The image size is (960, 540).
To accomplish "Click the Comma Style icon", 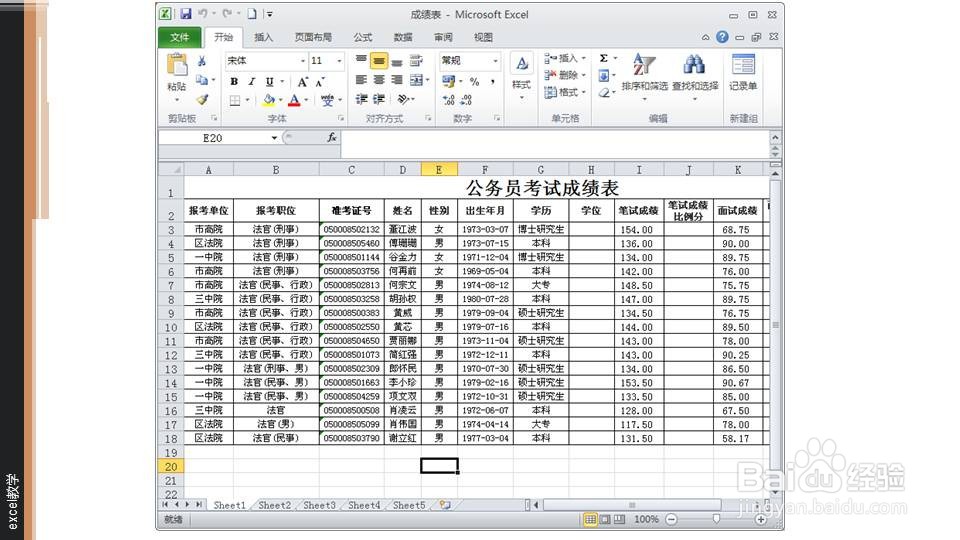I will 492,81.
